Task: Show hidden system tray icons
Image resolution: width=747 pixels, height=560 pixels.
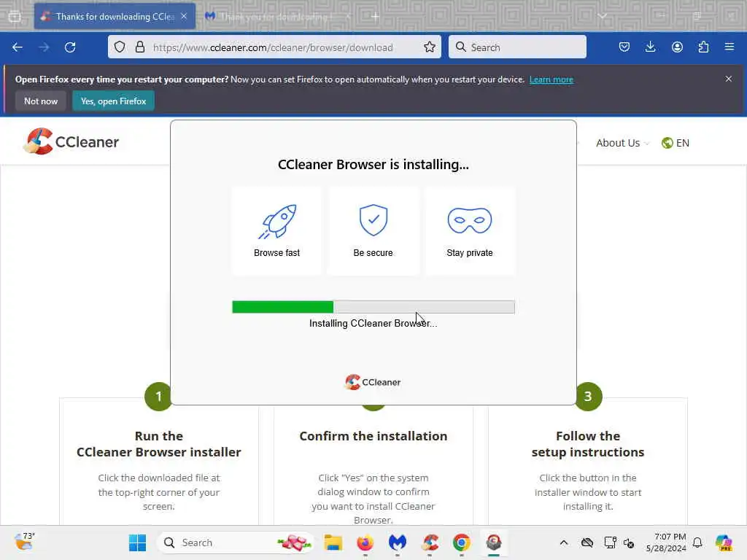Action: coord(564,542)
